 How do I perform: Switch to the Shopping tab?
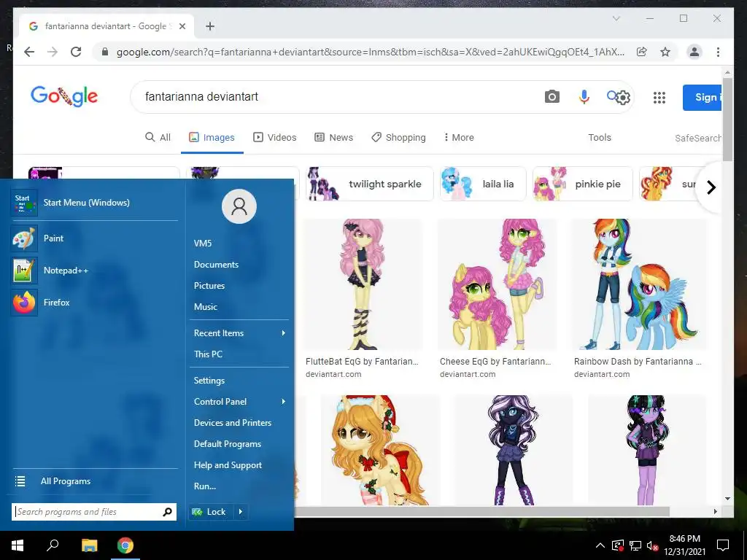tap(399, 137)
